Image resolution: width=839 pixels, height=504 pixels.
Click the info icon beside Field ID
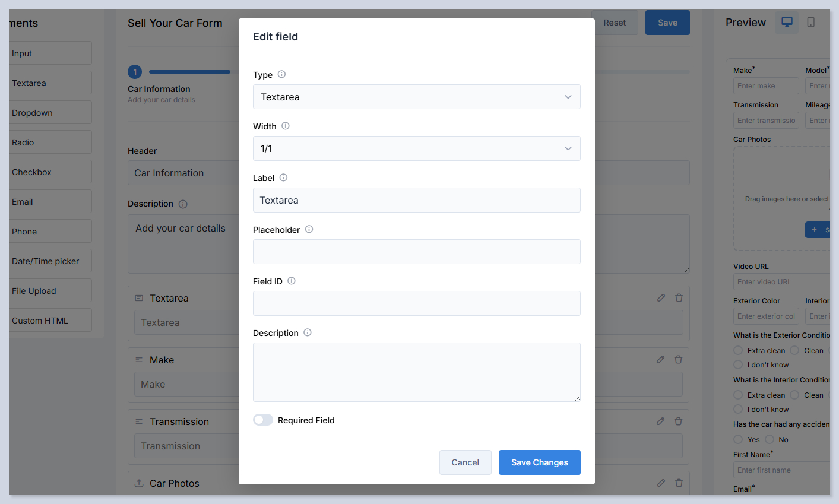(291, 281)
